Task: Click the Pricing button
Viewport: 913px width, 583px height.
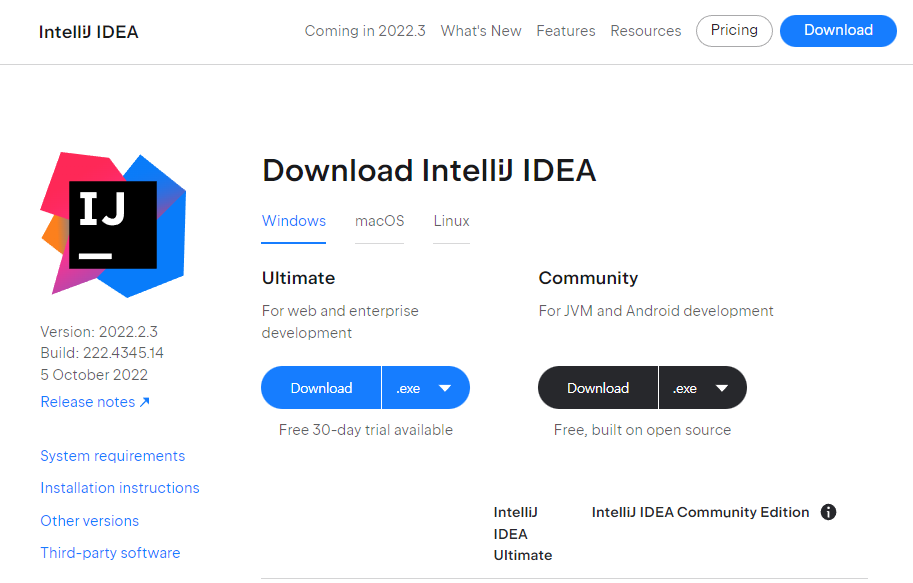Action: [734, 31]
